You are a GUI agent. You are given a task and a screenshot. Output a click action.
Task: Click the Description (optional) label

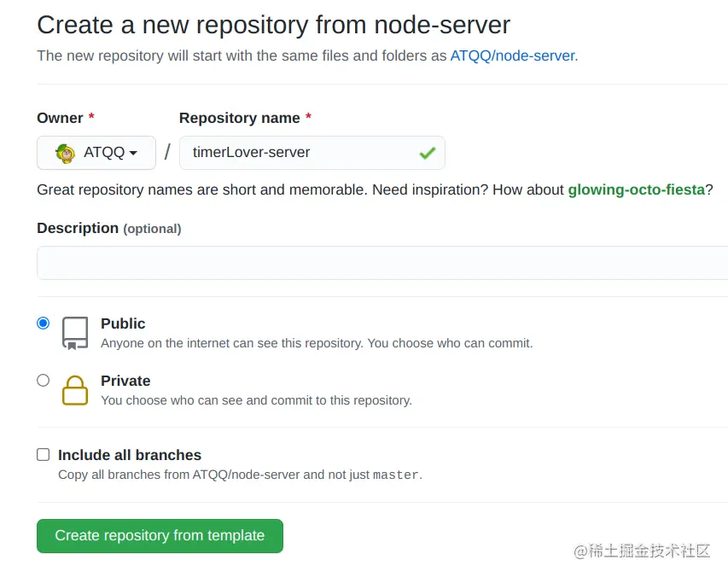pos(109,229)
